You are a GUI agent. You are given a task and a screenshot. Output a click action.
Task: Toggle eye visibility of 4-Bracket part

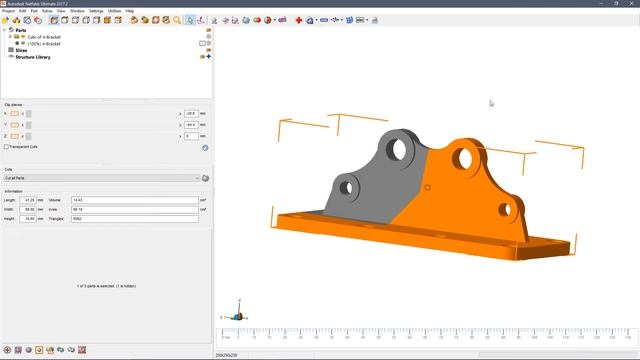pos(23,43)
